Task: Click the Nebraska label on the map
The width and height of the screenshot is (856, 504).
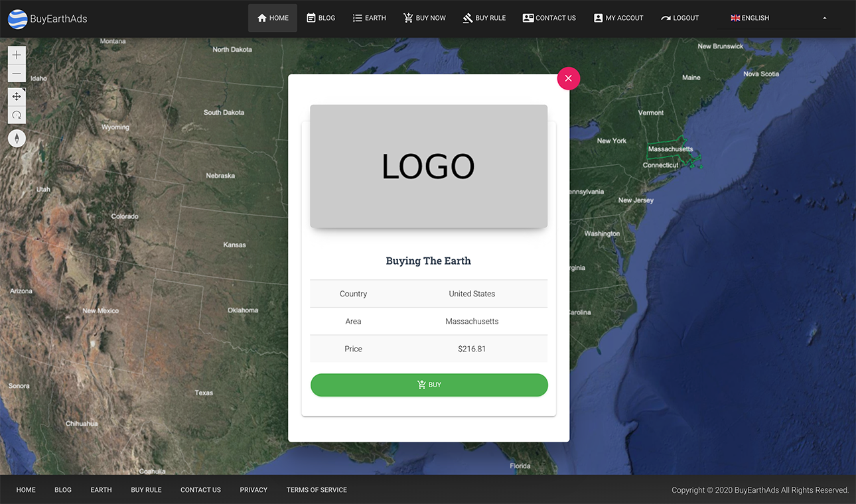Action: 220,176
